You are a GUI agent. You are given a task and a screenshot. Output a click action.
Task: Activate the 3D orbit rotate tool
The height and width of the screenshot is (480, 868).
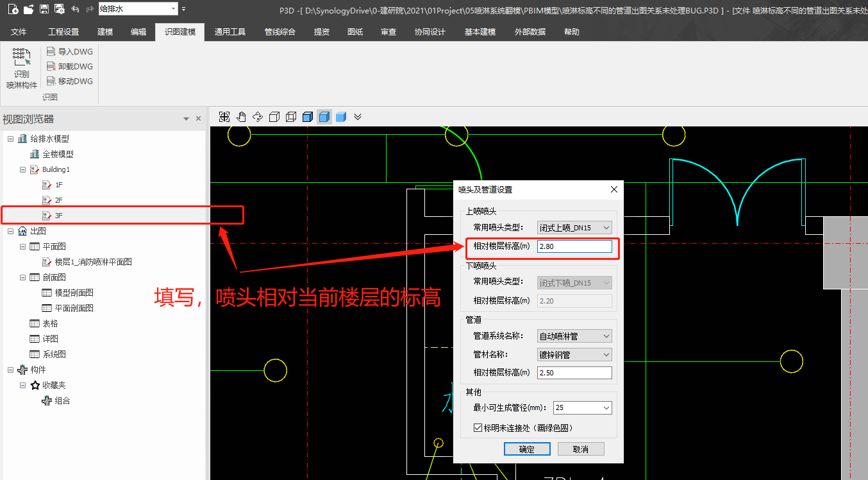pos(258,117)
